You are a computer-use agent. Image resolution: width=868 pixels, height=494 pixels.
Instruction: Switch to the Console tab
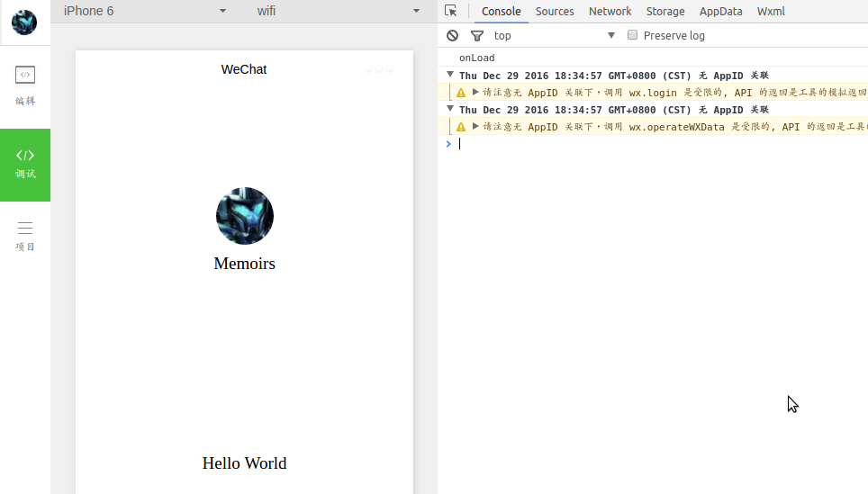(x=501, y=11)
